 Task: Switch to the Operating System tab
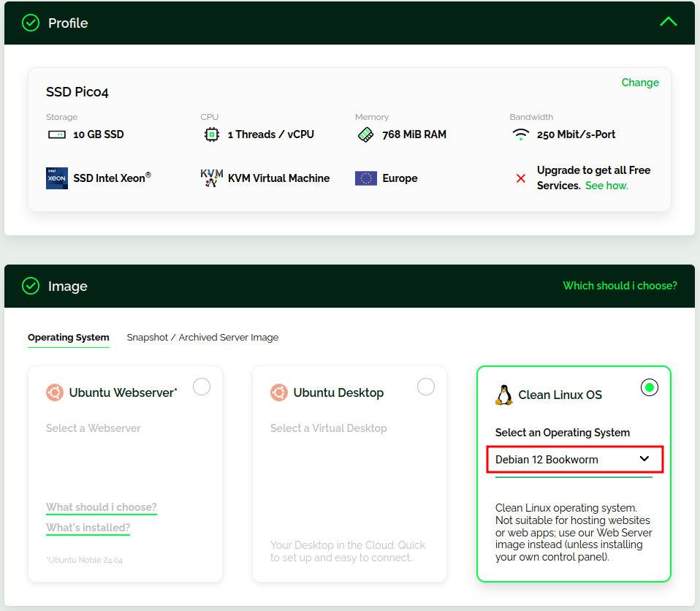tap(69, 338)
